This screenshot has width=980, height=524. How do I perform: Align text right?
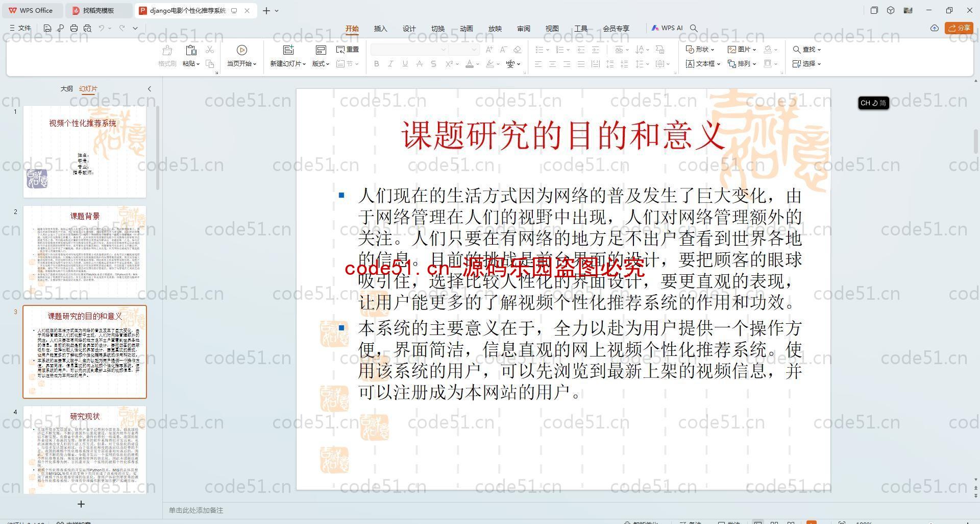tap(567, 64)
